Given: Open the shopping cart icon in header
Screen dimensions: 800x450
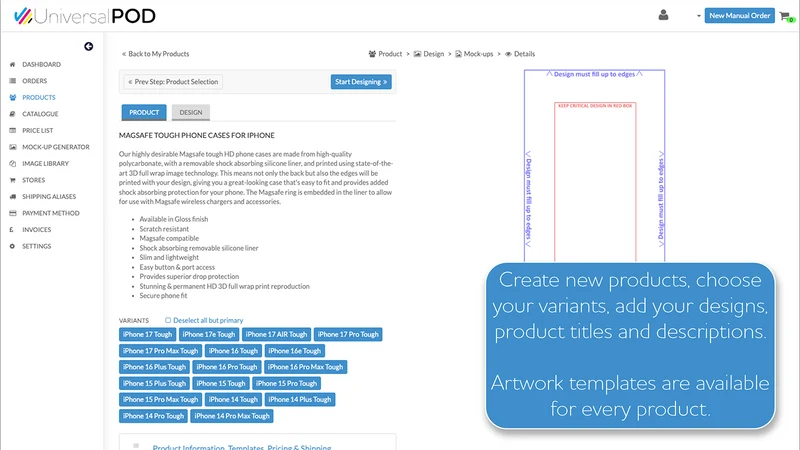Looking at the screenshot, I should tap(786, 16).
